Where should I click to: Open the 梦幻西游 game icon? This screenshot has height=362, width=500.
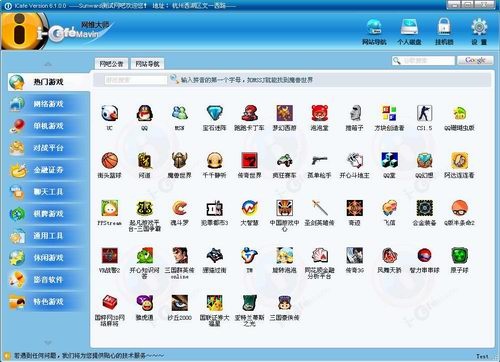click(284, 113)
